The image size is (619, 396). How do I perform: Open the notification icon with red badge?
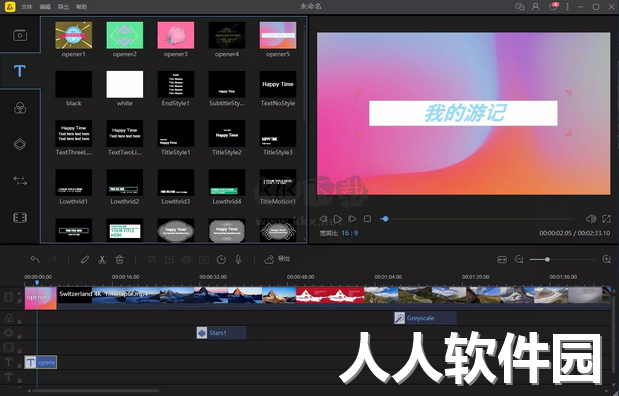[553, 7]
